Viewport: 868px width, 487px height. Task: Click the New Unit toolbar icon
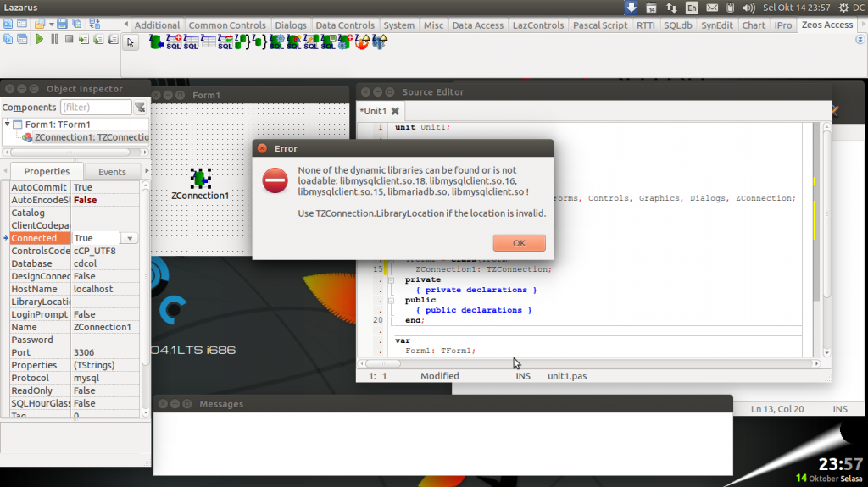click(8, 24)
